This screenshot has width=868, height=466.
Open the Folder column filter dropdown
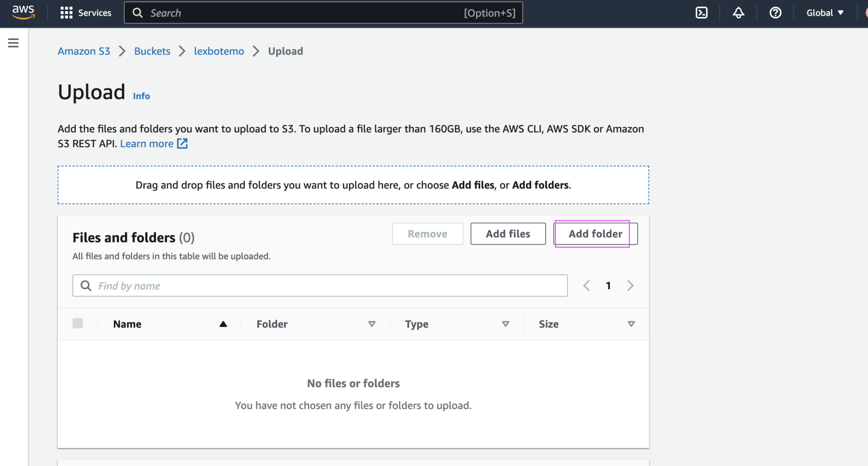[372, 324]
